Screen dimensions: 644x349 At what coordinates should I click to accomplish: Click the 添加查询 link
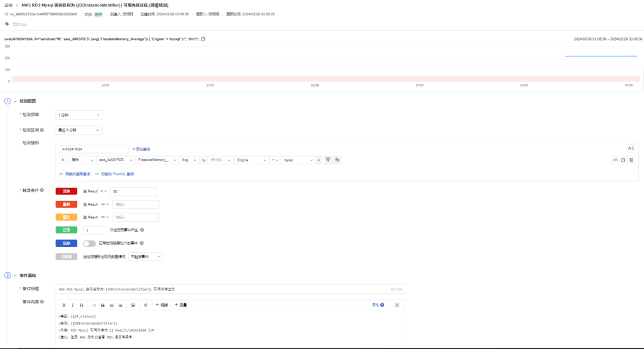(x=141, y=149)
